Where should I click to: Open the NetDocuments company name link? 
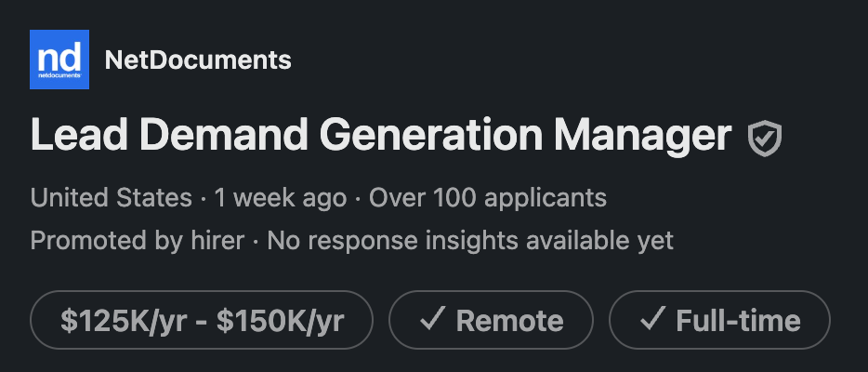(198, 61)
